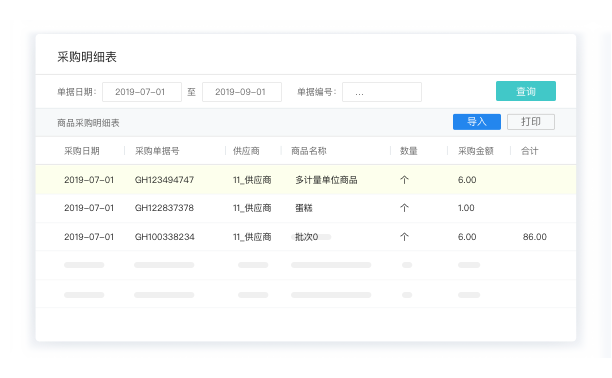The width and height of the screenshot is (612, 378).
Task: Select the 商品名称 column header
Action: [309, 151]
